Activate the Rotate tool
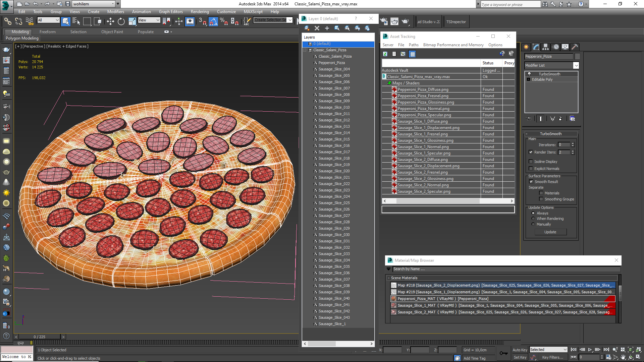 (x=121, y=22)
